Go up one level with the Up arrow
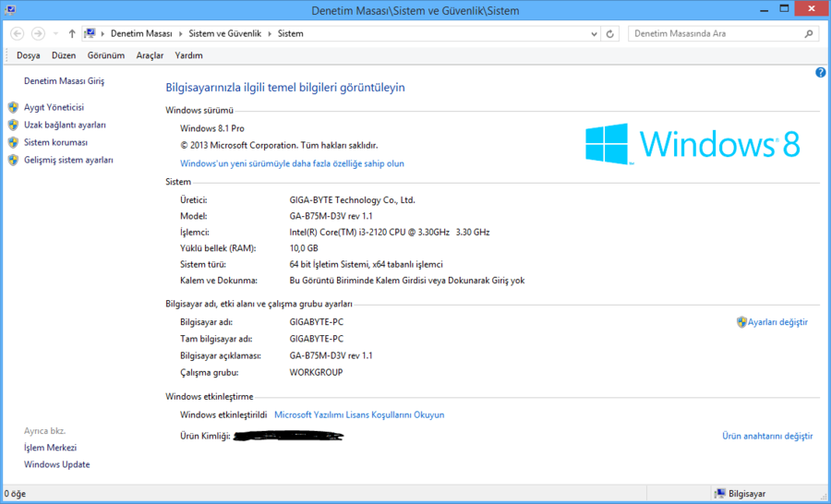Screen dimensions: 831x504 72,33
